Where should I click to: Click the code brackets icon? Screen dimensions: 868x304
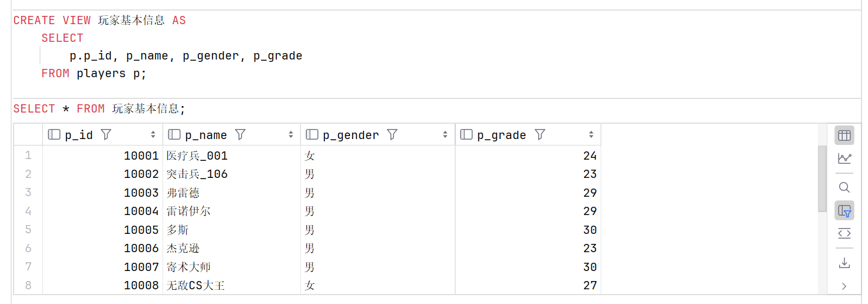[844, 233]
